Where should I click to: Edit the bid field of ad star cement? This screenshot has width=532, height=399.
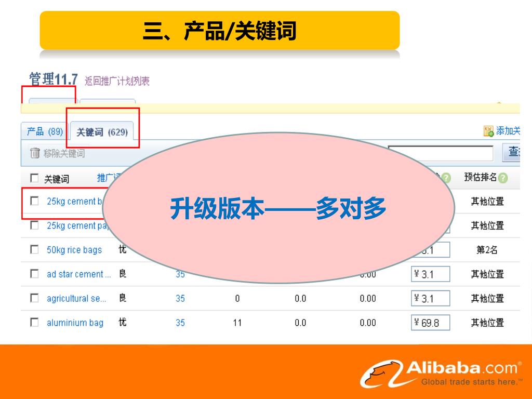tap(431, 274)
